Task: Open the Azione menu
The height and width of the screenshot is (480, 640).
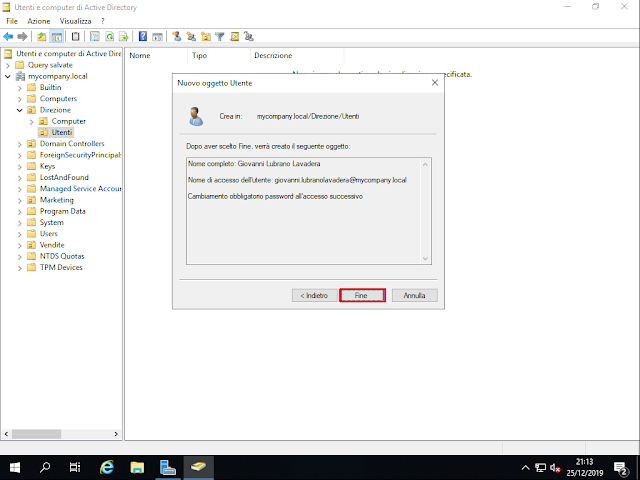Action: (x=39, y=21)
